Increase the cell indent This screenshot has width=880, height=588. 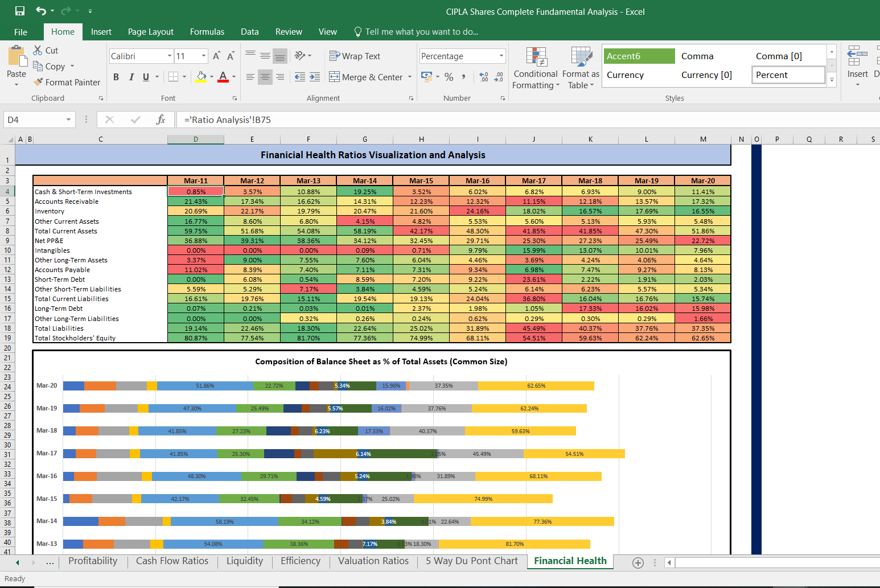click(x=315, y=77)
